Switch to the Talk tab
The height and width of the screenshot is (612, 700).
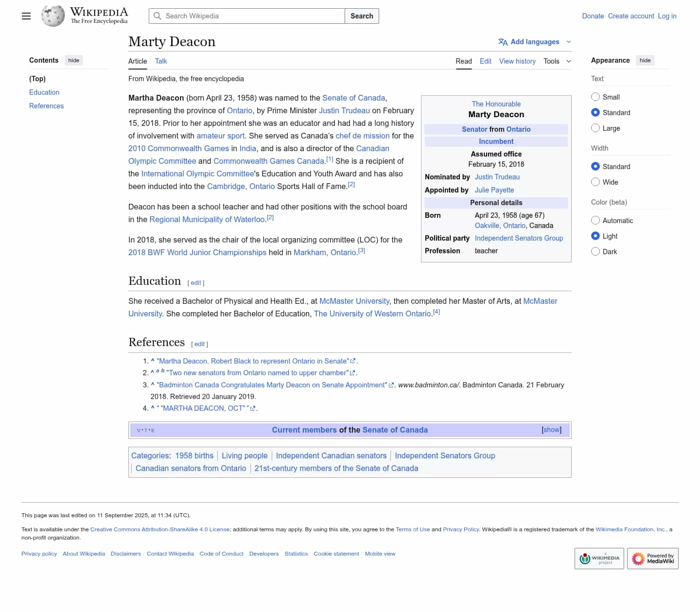point(161,61)
